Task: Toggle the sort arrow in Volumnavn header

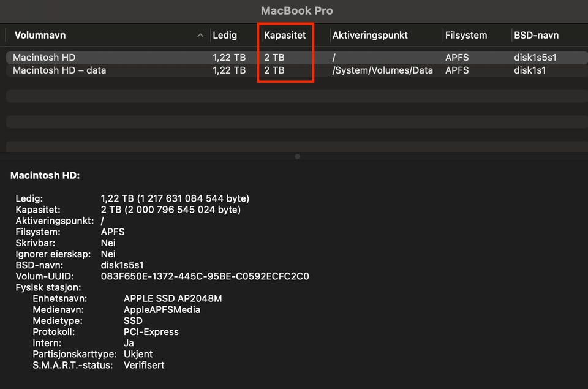Action: pos(200,36)
